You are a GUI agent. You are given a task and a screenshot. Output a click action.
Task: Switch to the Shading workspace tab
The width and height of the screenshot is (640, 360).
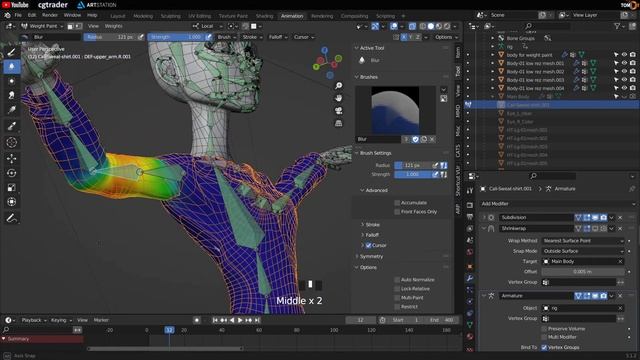coord(264,16)
